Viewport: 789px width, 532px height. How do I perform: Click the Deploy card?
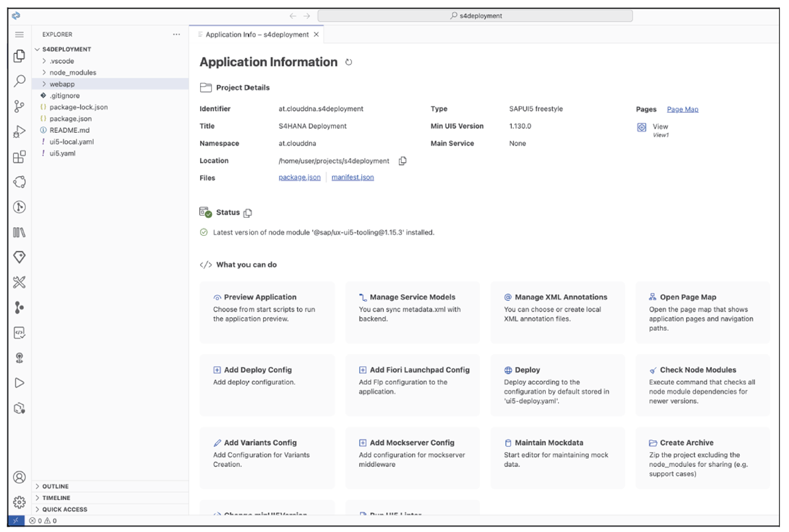point(558,385)
